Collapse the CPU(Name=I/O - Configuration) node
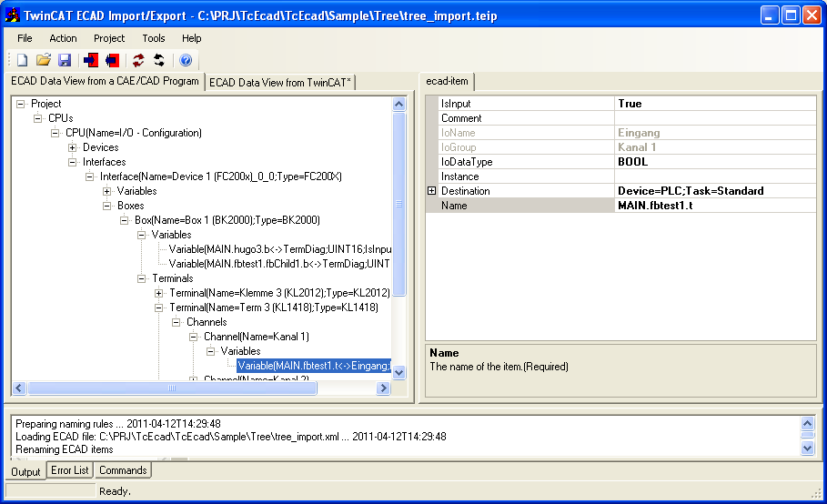This screenshot has height=504, width=827. tap(55, 133)
